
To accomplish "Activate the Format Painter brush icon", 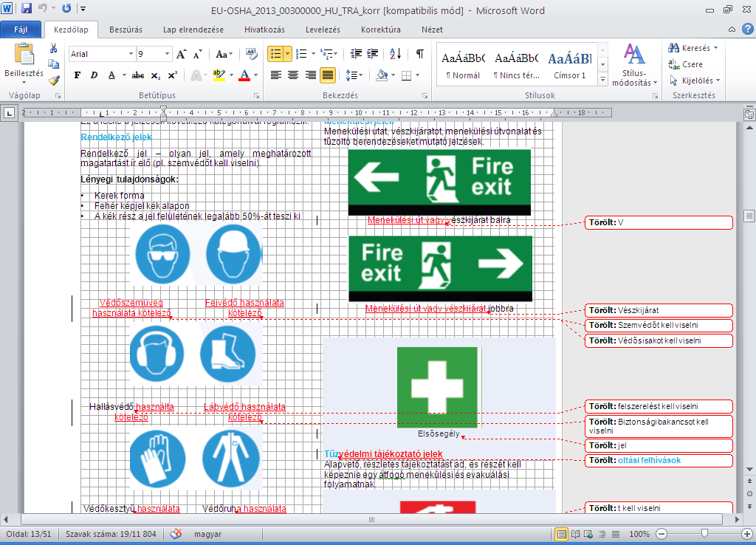I will click(x=53, y=80).
